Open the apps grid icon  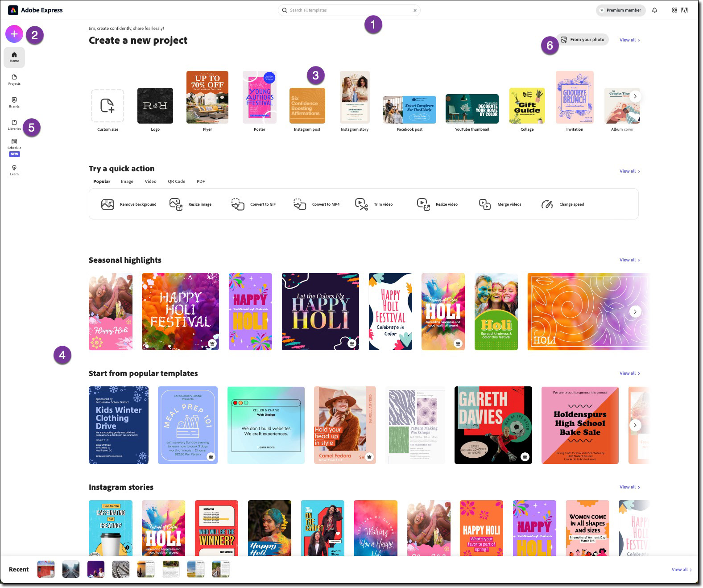click(674, 10)
